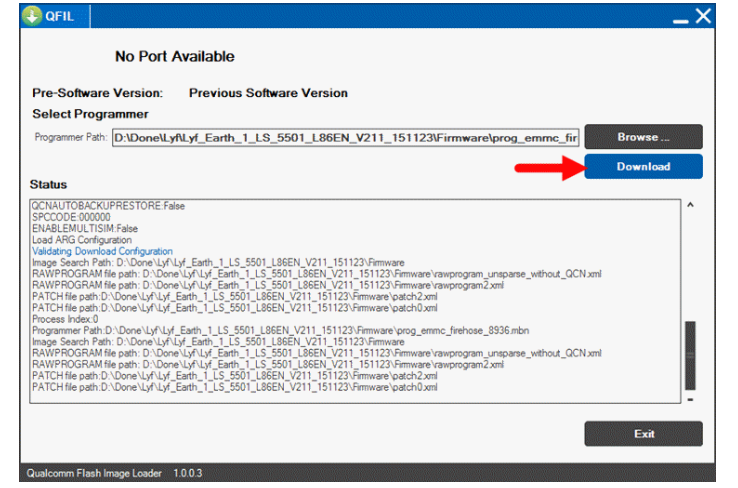Click the 'Pre-Software Version:' label
Screen dimensions: 738x488
[97, 93]
